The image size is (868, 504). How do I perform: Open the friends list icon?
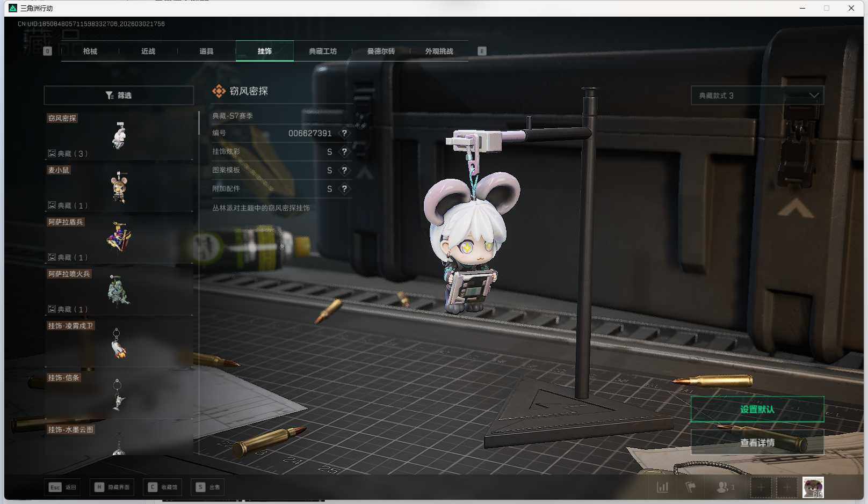724,487
